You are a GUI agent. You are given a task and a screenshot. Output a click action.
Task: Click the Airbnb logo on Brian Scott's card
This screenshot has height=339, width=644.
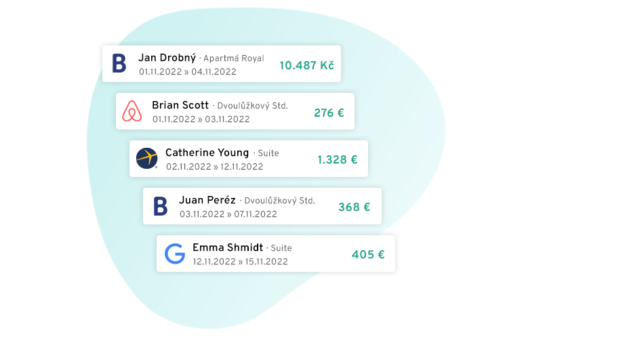132,111
